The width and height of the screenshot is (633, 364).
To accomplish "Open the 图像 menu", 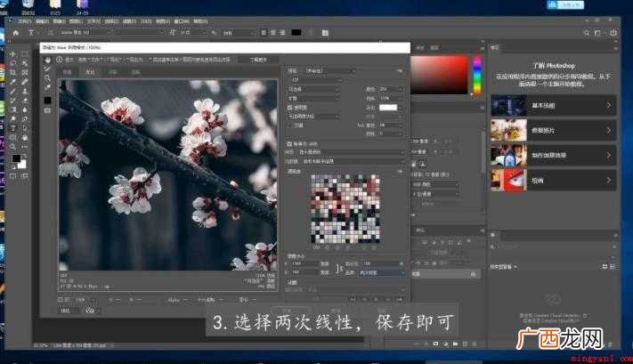I will (x=59, y=21).
